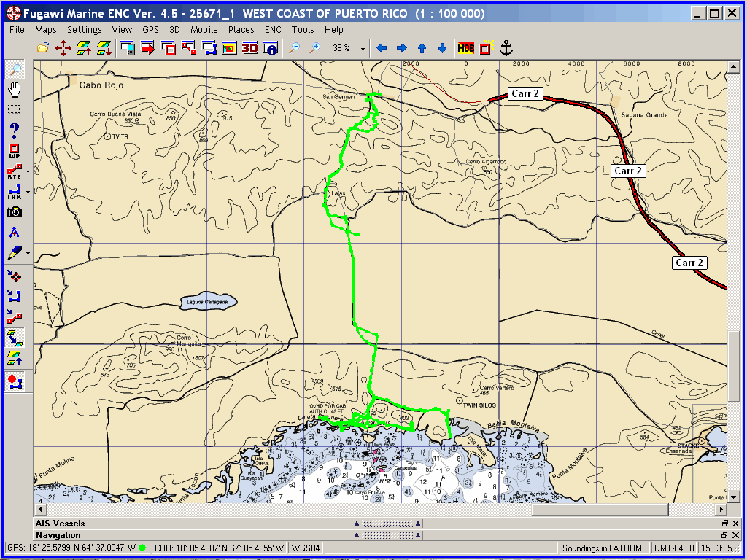Viewport: 747px width, 560px height.
Task: Click the GPS device window toolbar icon
Action: (127, 47)
